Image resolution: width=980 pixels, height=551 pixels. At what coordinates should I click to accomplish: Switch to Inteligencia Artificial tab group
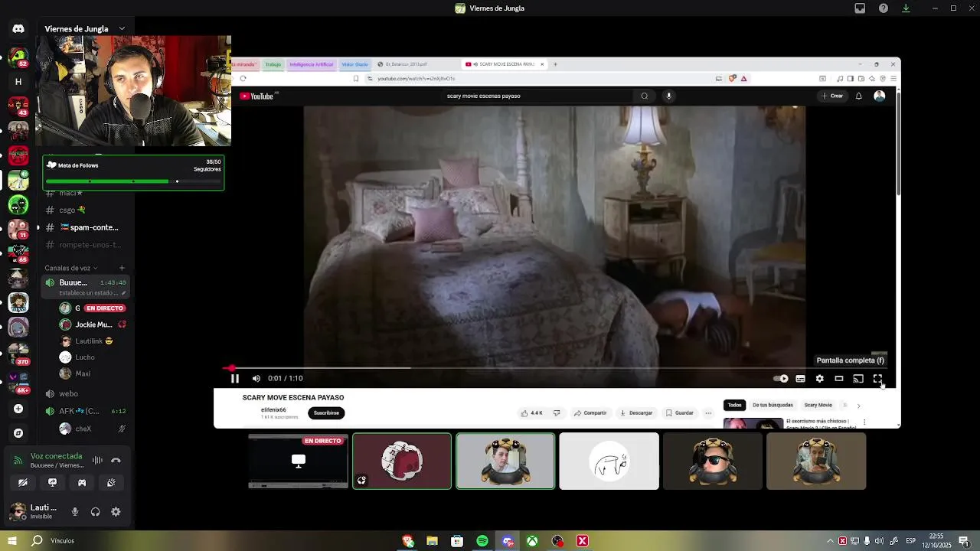(x=311, y=64)
